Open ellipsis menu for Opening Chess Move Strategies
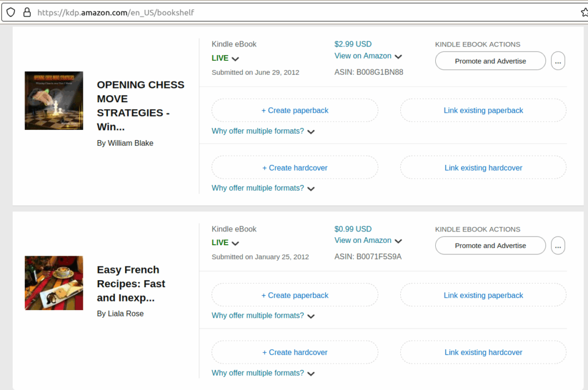Viewport: 588px width, 390px height. click(558, 61)
